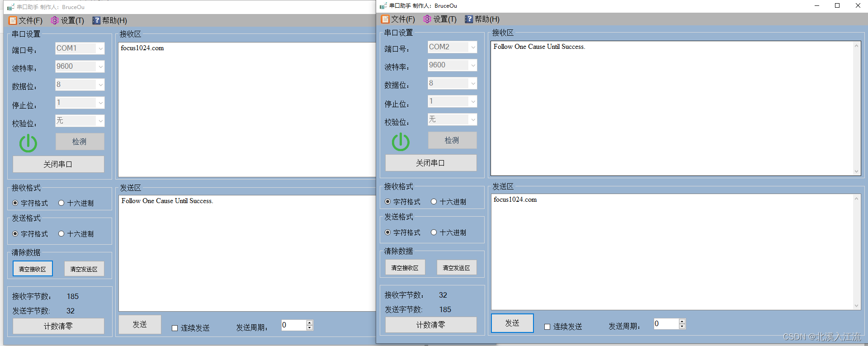The height and width of the screenshot is (346, 868).
Task: Click 关闭串口 button in COM2 window
Action: (x=431, y=163)
